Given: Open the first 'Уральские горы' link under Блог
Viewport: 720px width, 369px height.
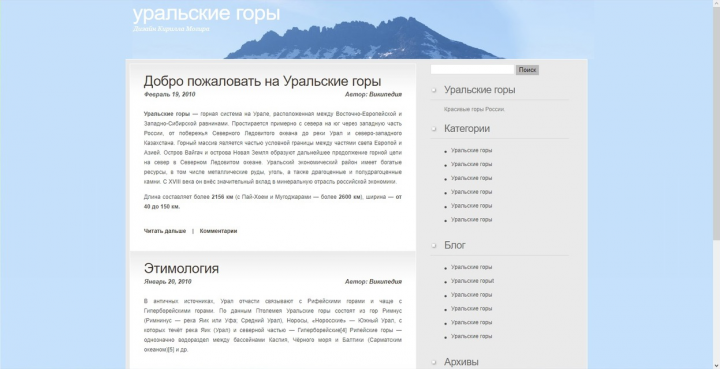Looking at the screenshot, I should [471, 267].
